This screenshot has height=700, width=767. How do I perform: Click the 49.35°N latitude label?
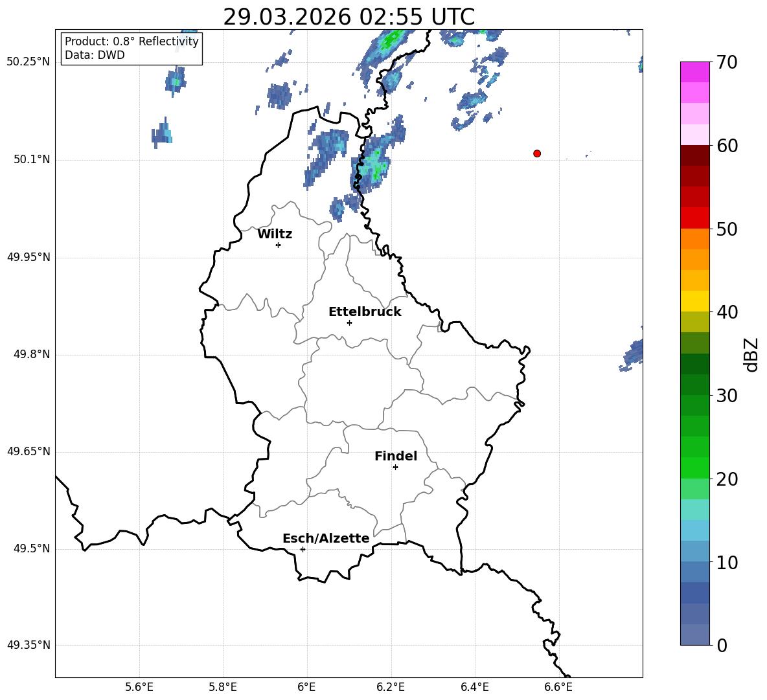point(29,645)
